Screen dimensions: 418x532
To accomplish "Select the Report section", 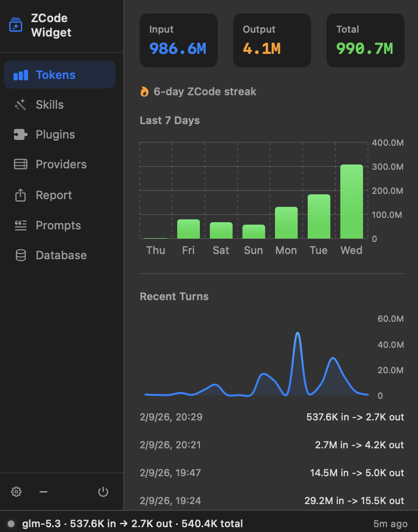I will (x=60, y=195).
